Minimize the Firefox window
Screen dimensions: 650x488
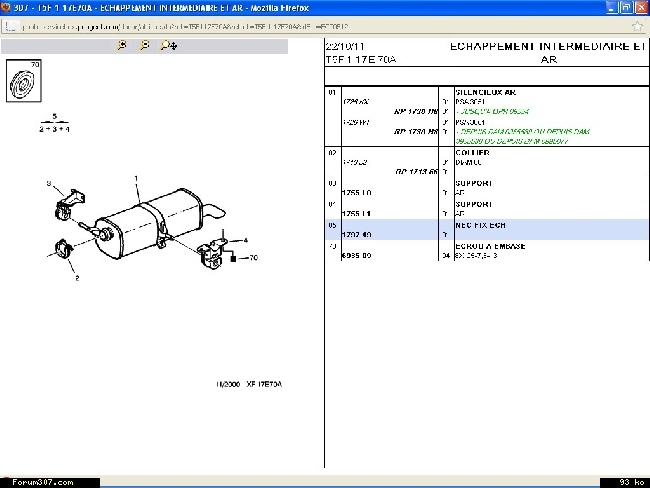point(612,7)
